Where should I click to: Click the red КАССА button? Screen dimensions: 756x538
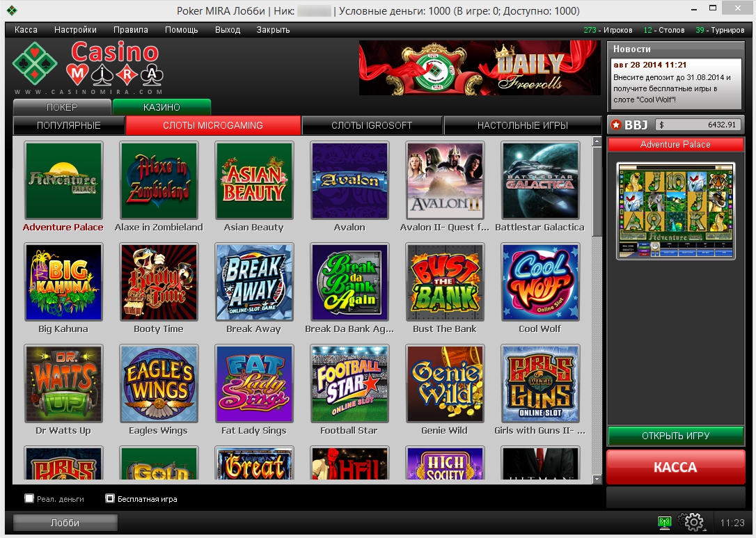coord(675,467)
